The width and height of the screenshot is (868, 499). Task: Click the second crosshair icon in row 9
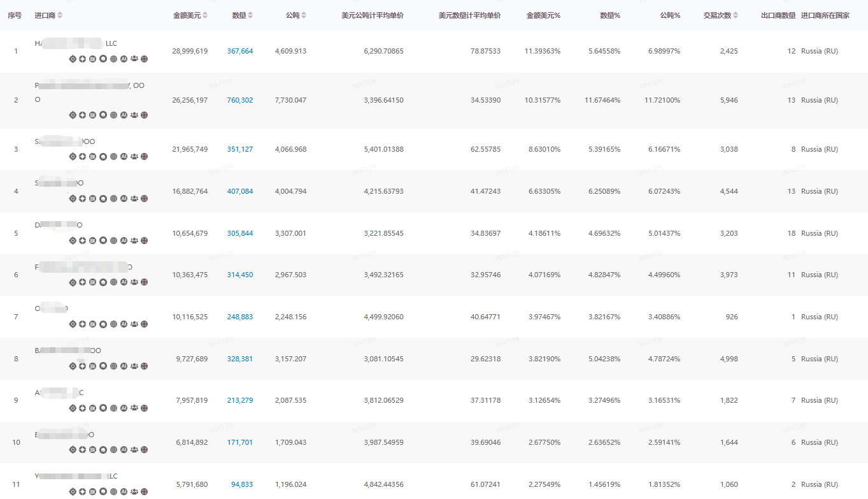point(83,409)
